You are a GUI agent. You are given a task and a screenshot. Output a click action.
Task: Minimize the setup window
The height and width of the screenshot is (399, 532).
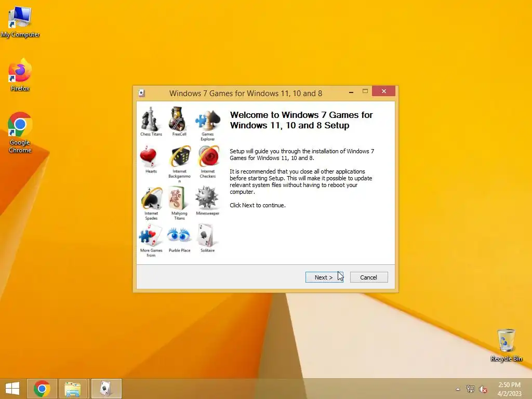[351, 91]
